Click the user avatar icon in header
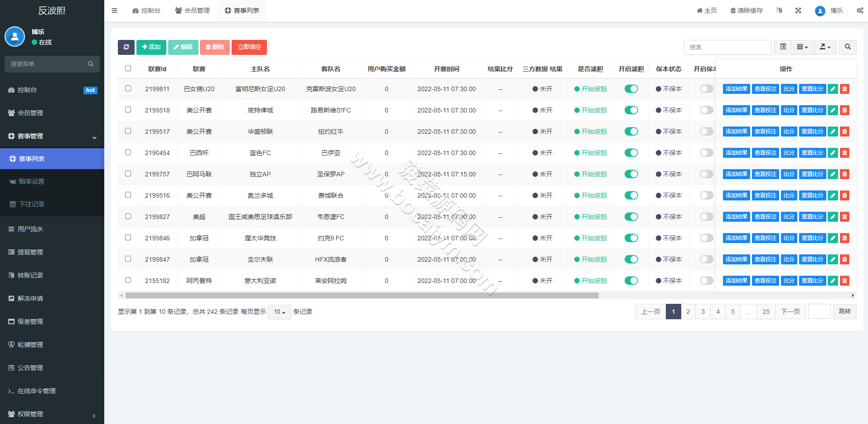The image size is (868, 424). (x=820, y=11)
